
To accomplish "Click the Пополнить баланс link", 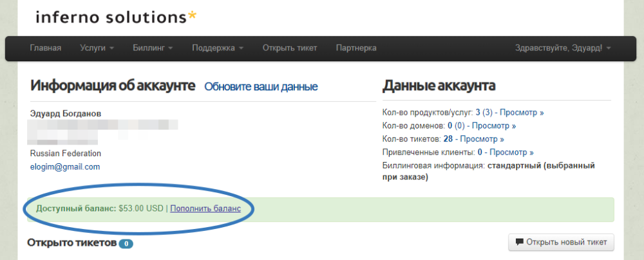I will [x=205, y=208].
